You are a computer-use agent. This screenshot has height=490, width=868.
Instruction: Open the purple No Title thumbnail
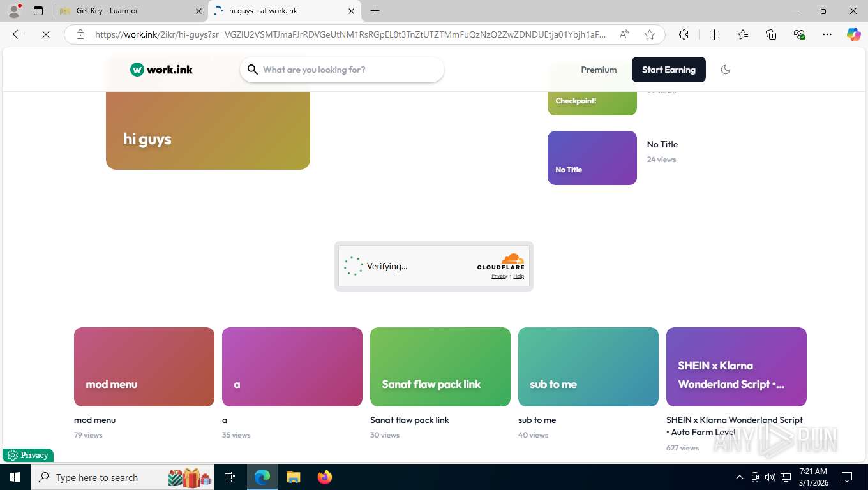click(x=592, y=158)
